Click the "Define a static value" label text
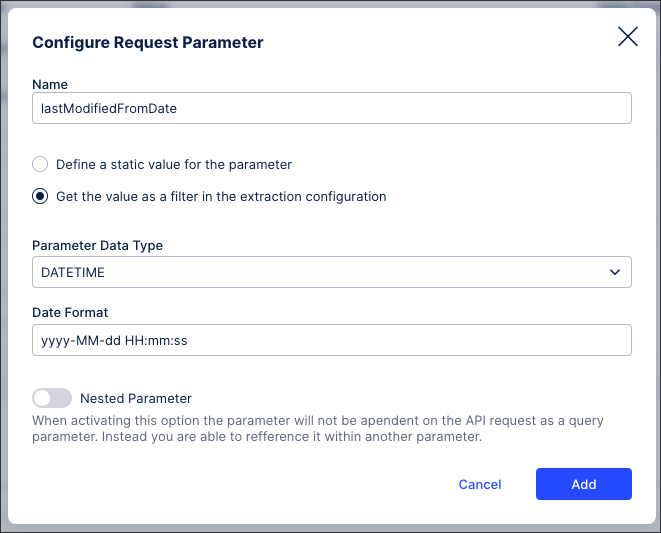 pyautogui.click(x=174, y=164)
